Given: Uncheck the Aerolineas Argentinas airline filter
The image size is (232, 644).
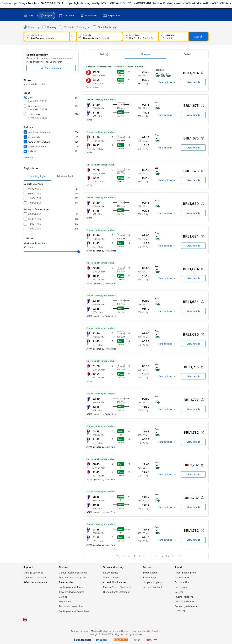Looking at the screenshot, I should (25, 132).
